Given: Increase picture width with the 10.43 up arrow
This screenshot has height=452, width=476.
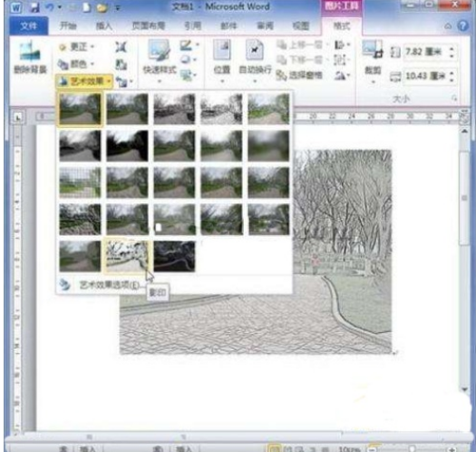Looking at the screenshot, I should coord(452,74).
